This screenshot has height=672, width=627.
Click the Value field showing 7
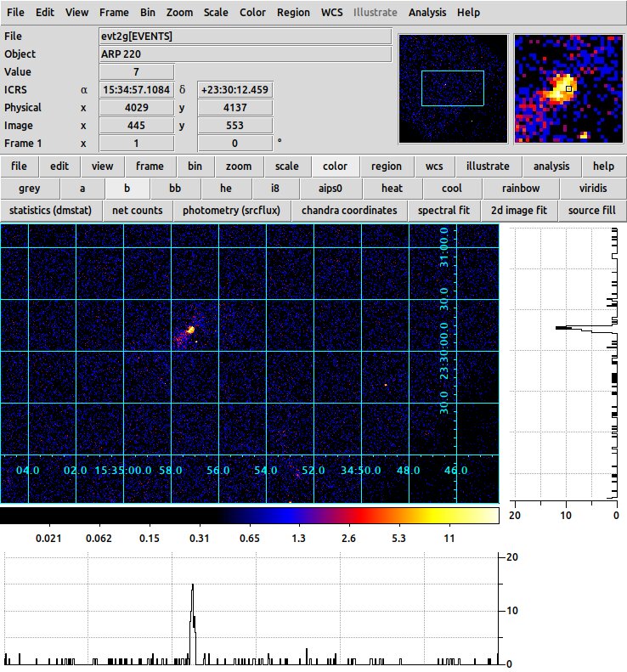coord(137,72)
